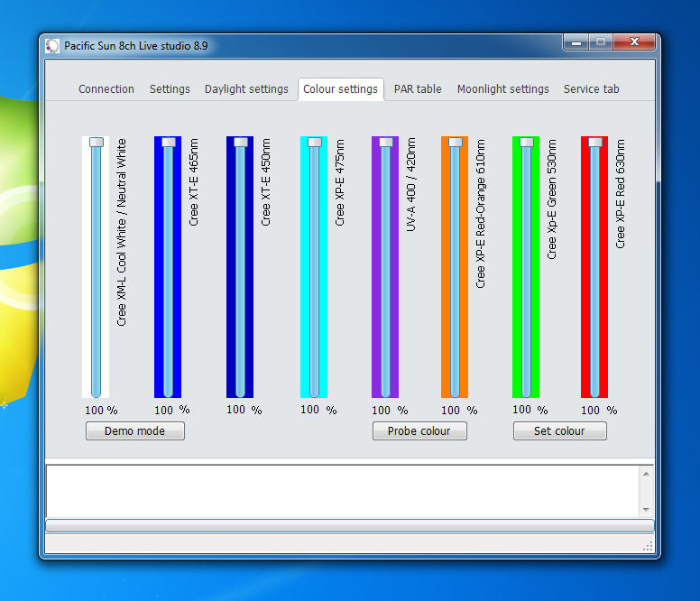The width and height of the screenshot is (700, 601).
Task: Click the window resize grip in status bar
Action: 648,546
